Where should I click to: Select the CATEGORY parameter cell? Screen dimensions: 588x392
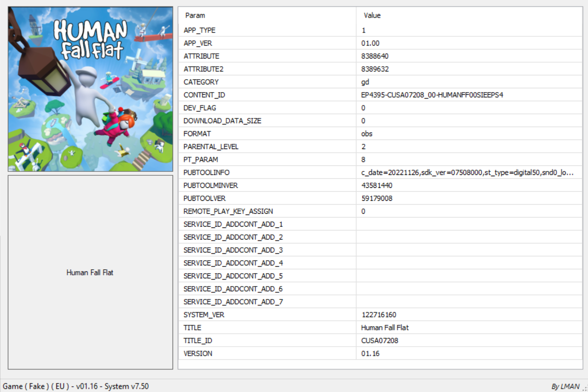(x=267, y=82)
